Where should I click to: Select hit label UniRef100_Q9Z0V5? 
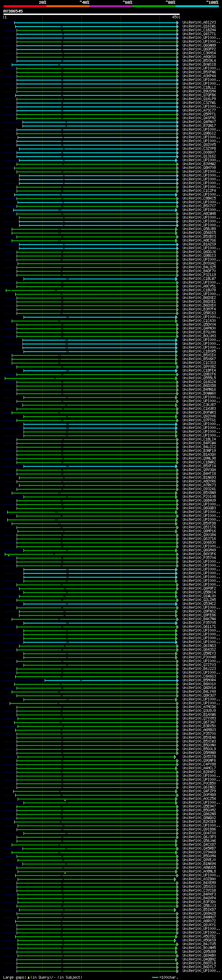tap(199, 145)
